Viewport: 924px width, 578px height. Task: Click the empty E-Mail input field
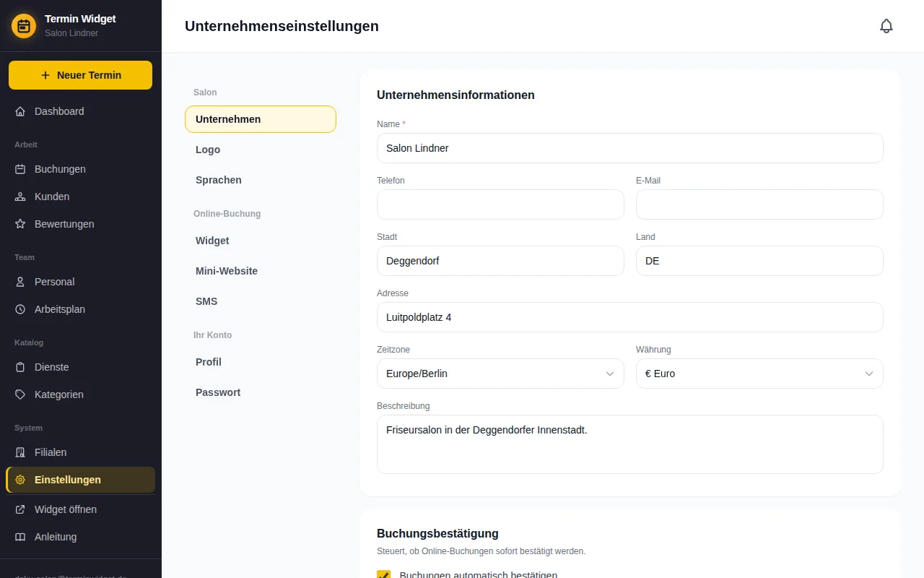point(759,204)
